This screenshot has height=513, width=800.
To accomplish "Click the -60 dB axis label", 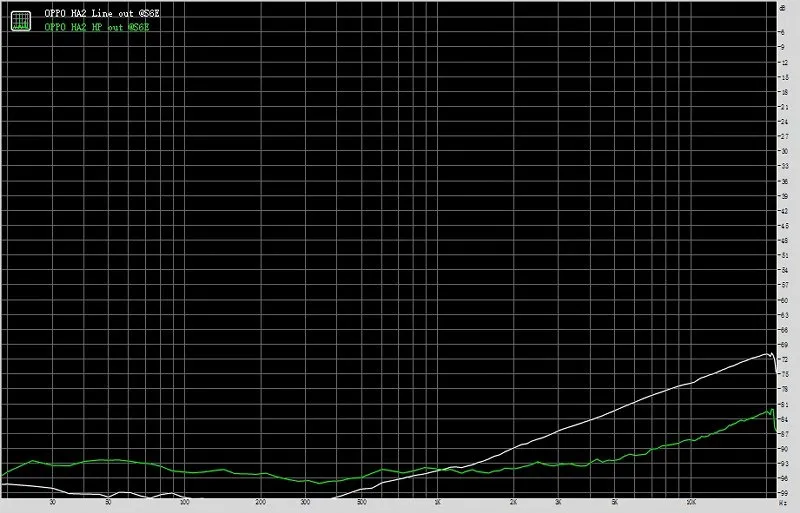I will point(783,300).
